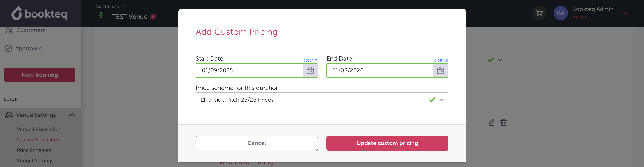Click the edit pencil icon
This screenshot has height=167, width=644.
click(x=491, y=122)
